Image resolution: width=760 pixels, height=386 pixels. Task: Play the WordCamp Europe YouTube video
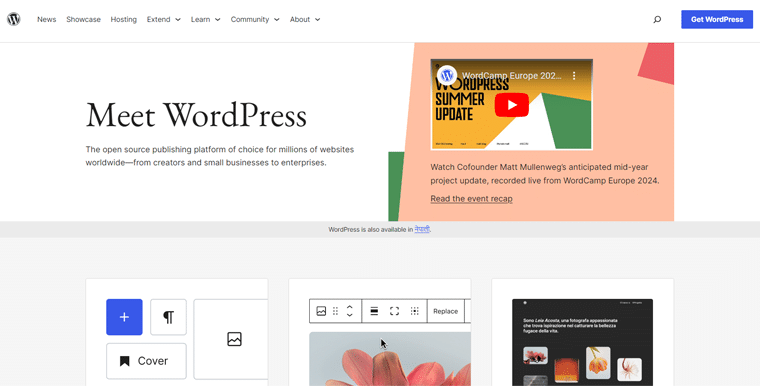pos(511,105)
